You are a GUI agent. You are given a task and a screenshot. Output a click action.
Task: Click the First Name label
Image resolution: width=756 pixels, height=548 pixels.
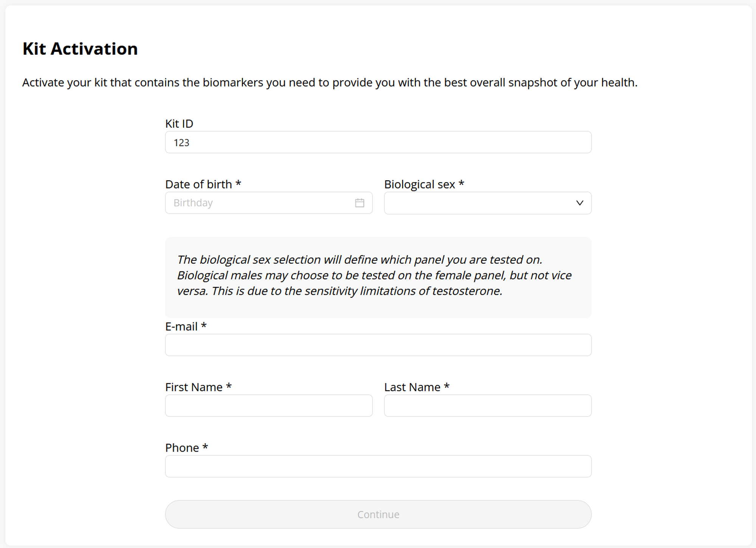pos(198,387)
